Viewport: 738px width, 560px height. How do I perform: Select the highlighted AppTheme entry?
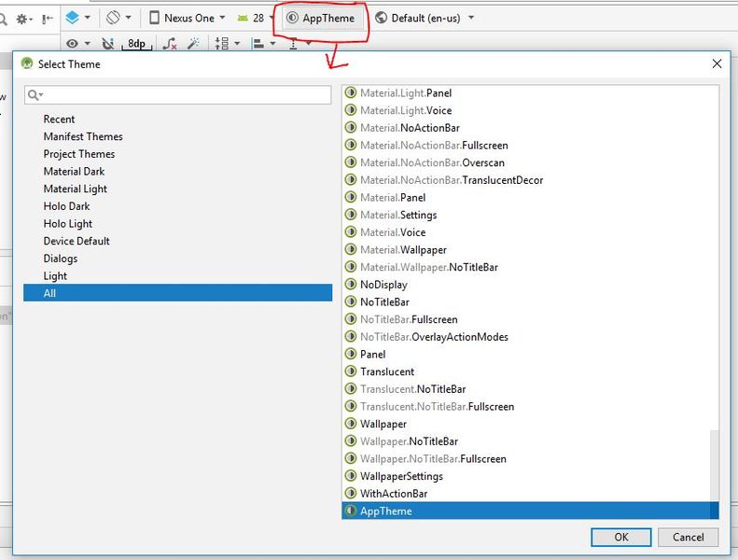click(x=530, y=511)
